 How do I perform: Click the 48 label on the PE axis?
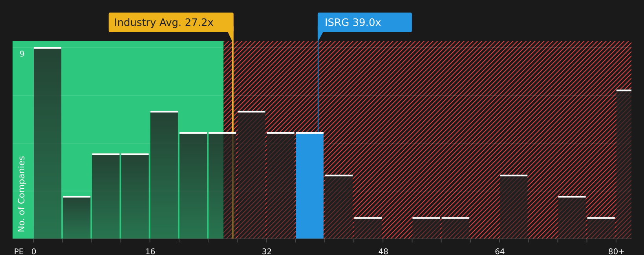(383, 251)
